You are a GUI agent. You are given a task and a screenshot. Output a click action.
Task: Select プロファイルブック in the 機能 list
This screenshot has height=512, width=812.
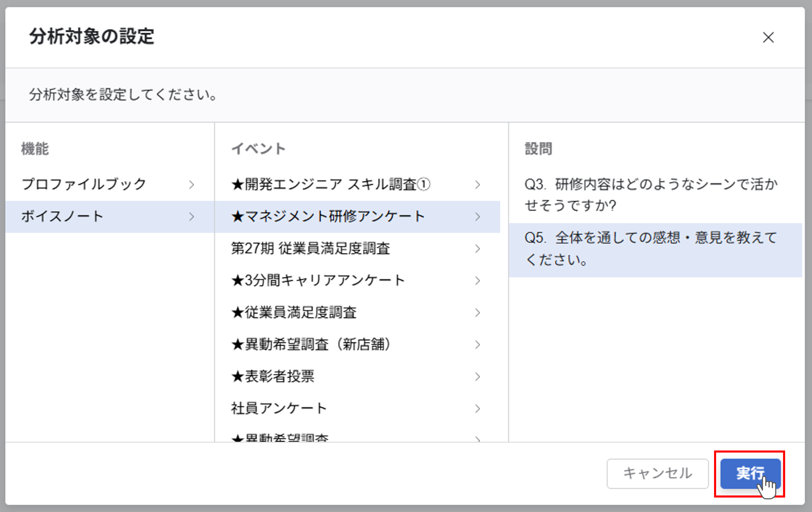point(84,185)
